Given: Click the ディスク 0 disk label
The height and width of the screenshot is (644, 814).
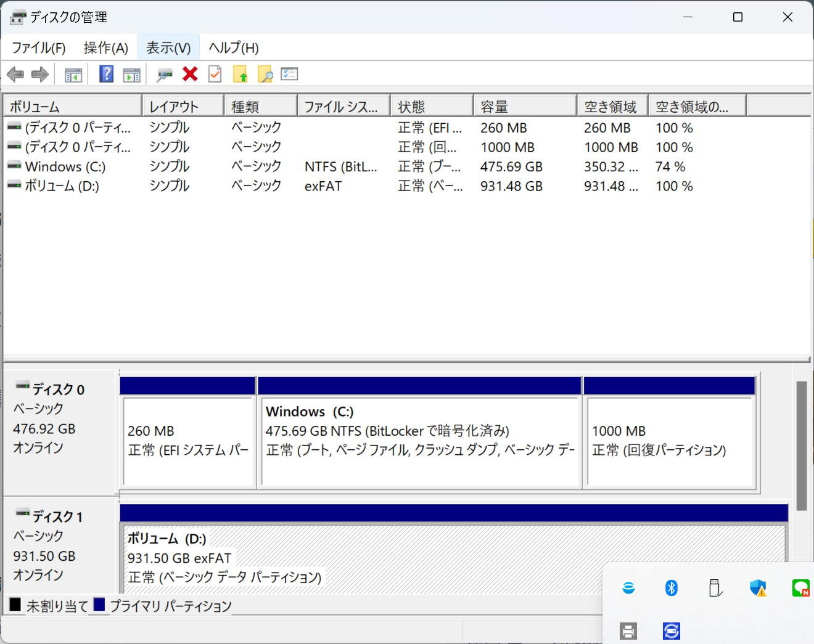Looking at the screenshot, I should [x=58, y=389].
